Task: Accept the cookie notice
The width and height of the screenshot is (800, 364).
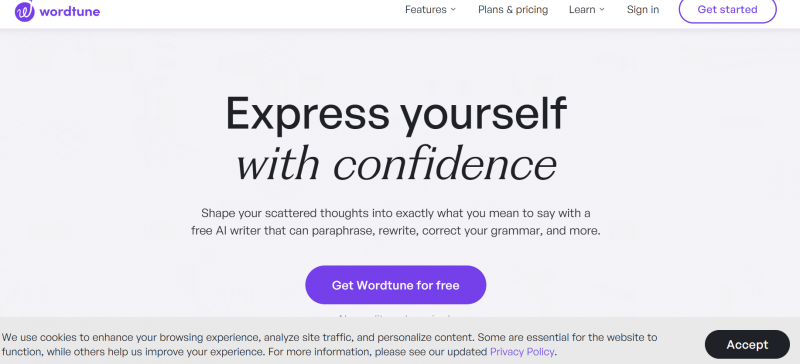Action: [x=747, y=345]
